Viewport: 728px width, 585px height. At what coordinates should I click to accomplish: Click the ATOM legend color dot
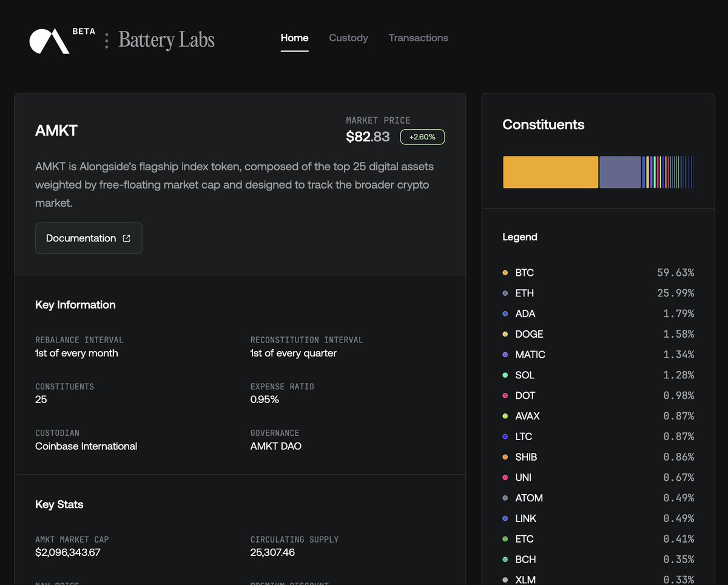coord(505,498)
